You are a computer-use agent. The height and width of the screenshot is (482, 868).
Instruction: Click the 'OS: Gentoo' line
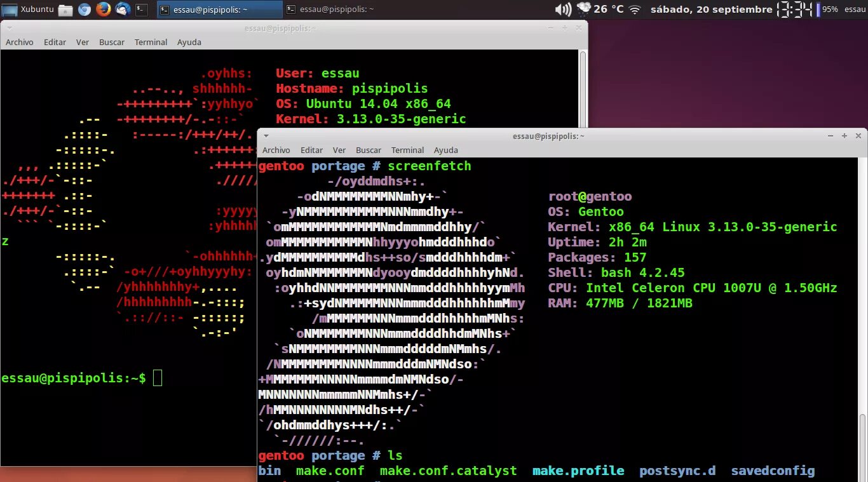tap(586, 212)
